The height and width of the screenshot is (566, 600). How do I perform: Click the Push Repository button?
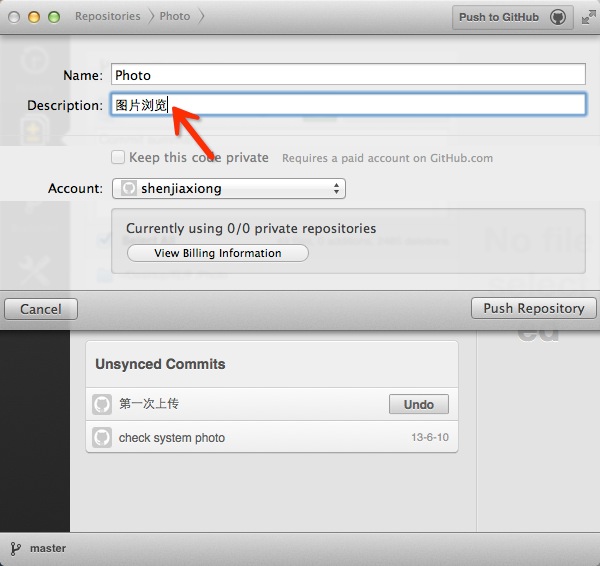tap(533, 308)
